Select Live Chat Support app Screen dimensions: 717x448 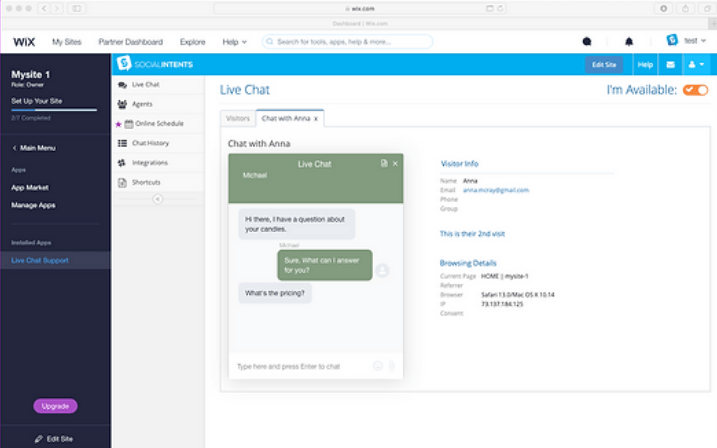55,260
